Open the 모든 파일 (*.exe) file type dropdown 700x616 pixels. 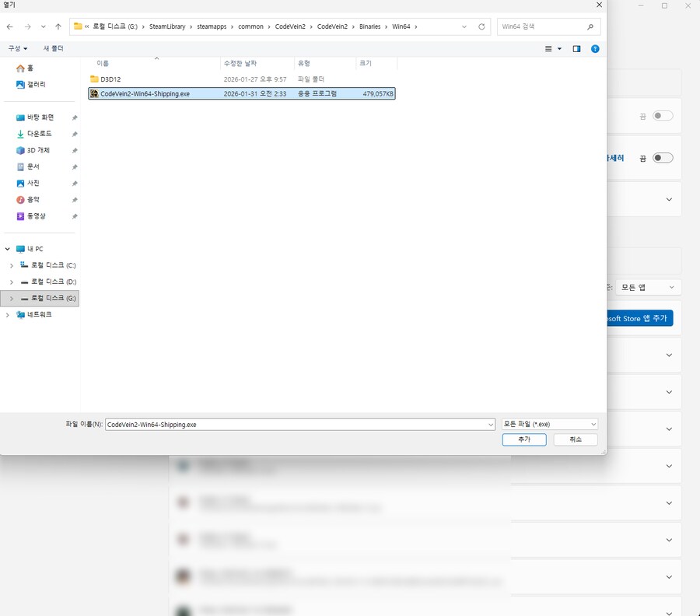(549, 425)
